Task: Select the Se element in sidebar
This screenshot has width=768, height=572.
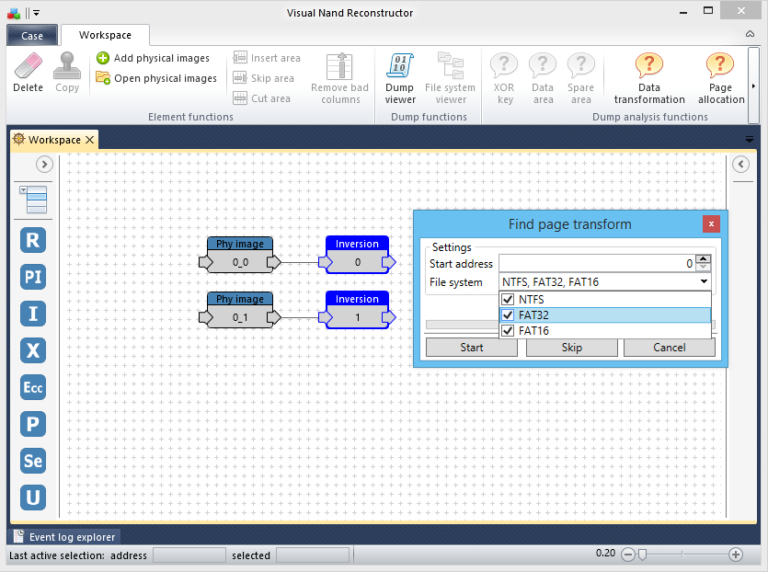Action: coord(33,461)
